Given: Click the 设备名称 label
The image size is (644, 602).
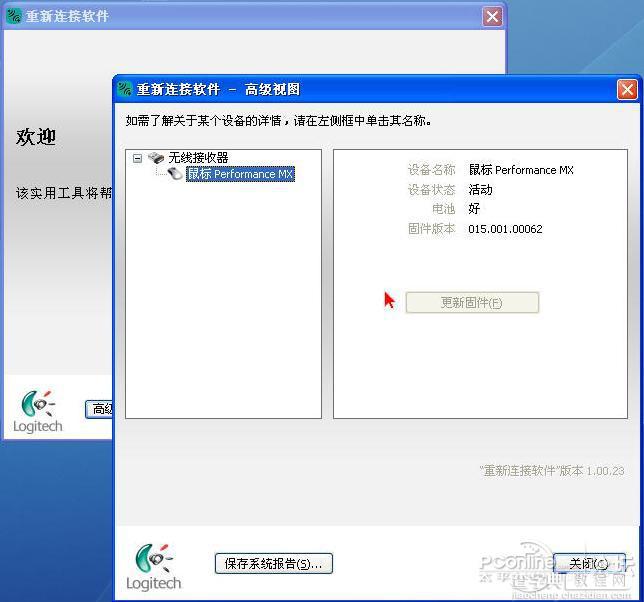Looking at the screenshot, I should pyautogui.click(x=431, y=170).
